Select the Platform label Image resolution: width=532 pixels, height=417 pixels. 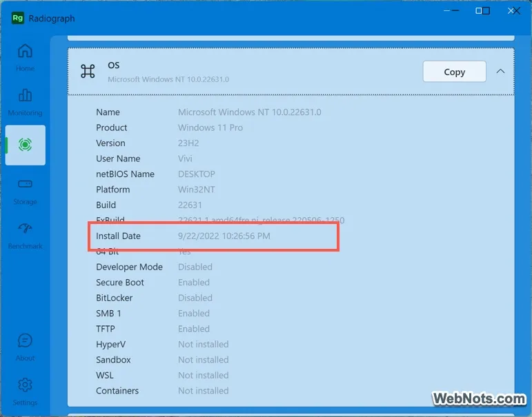pos(113,190)
